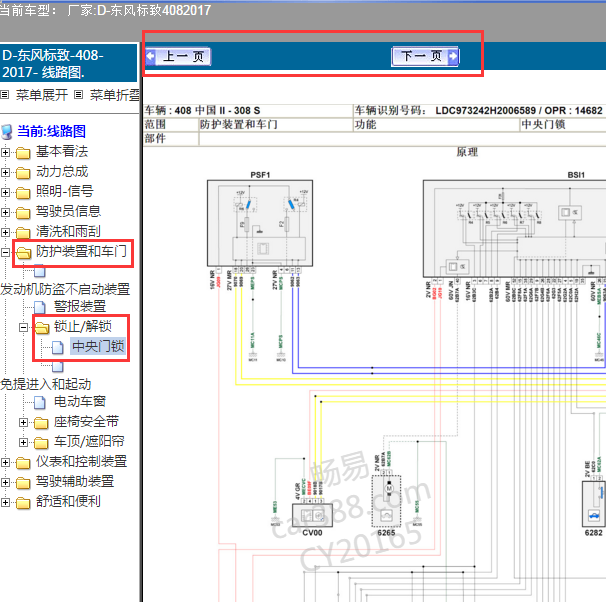Open the 驾驶辅助装置 tree item
The height and width of the screenshot is (602, 606).
tap(75, 481)
